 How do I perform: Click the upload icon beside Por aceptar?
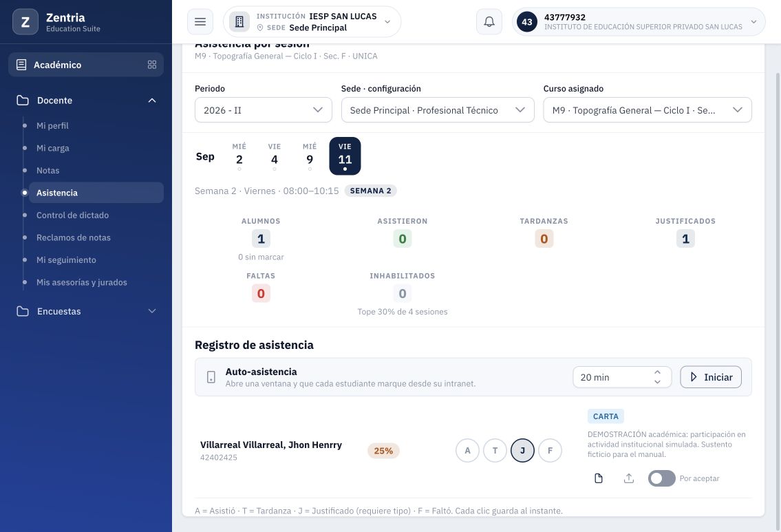[629, 478]
